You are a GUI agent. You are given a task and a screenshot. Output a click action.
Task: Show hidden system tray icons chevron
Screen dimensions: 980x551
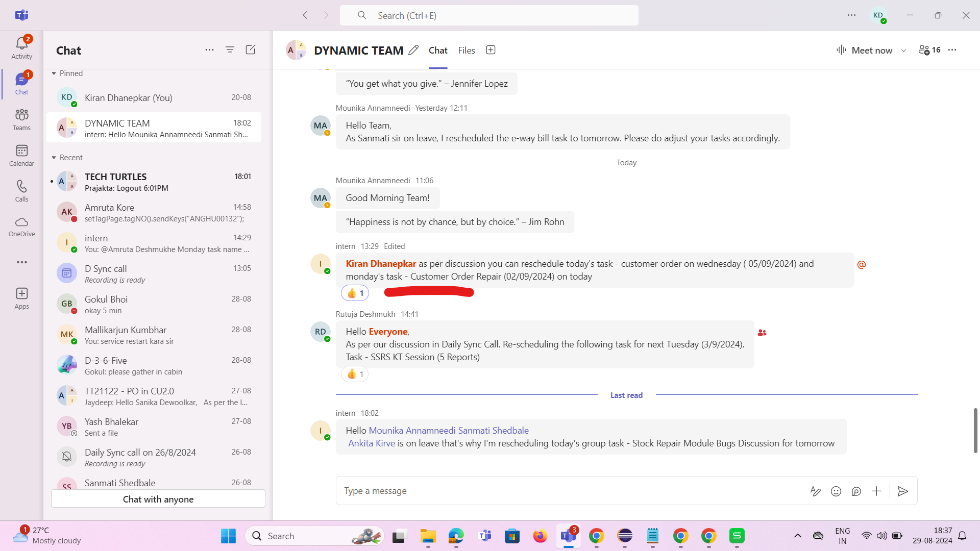pyautogui.click(x=797, y=536)
